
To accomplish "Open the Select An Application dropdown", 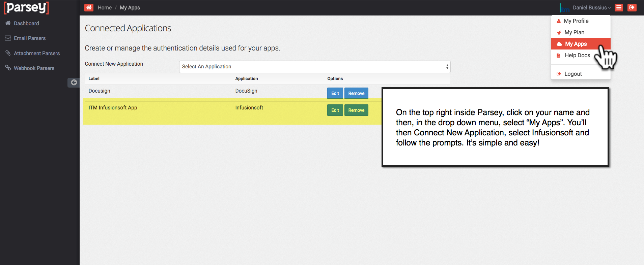I will pyautogui.click(x=314, y=67).
